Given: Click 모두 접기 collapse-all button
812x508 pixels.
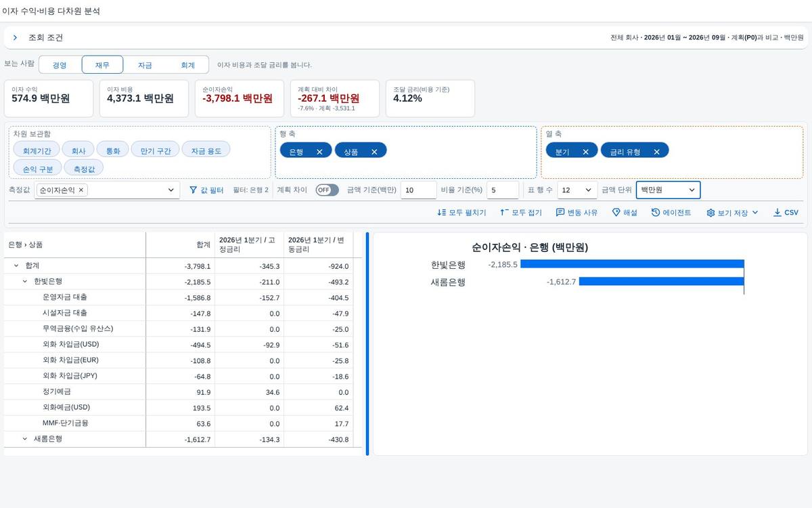Looking at the screenshot, I should coord(521,213).
